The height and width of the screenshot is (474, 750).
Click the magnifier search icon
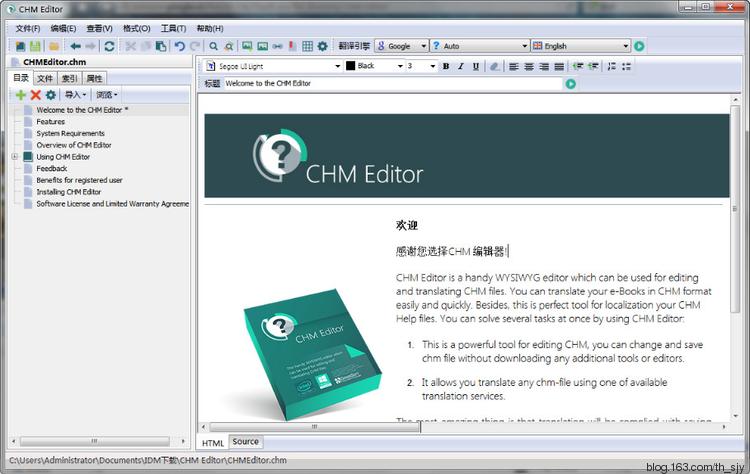213,46
